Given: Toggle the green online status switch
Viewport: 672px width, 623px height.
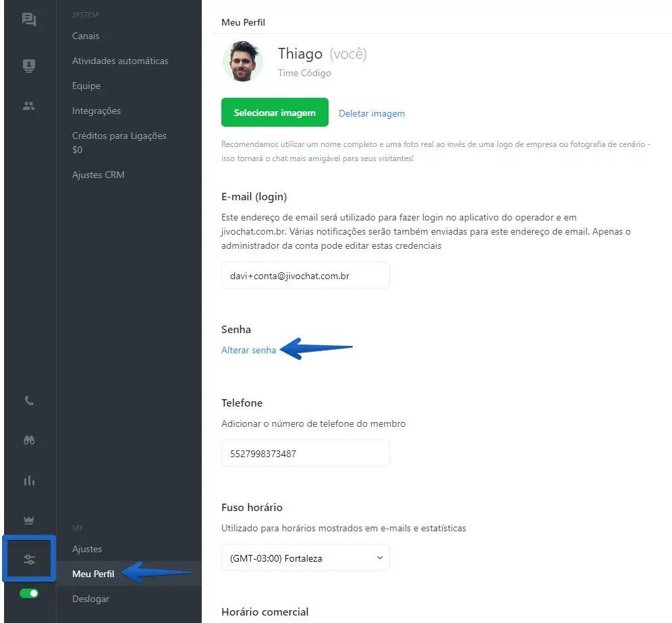Looking at the screenshot, I should (x=28, y=593).
